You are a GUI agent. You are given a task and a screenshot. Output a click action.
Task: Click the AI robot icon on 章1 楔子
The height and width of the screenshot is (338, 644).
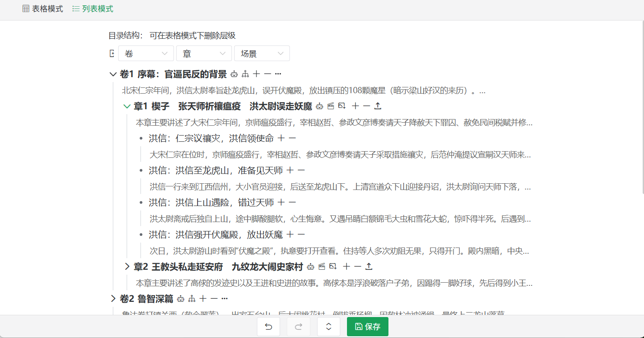319,106
